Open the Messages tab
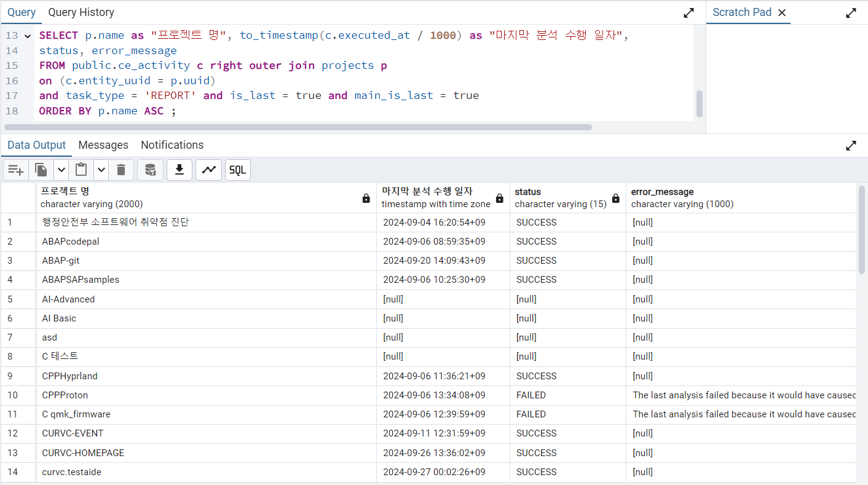 [x=103, y=145]
